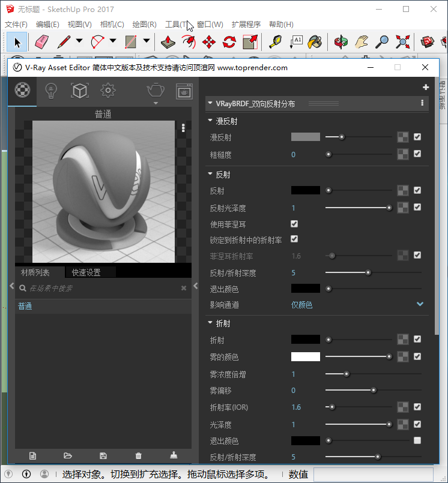Toggle 反射光泽度 texture enable checkbox
The height and width of the screenshot is (483, 448).
click(417, 208)
